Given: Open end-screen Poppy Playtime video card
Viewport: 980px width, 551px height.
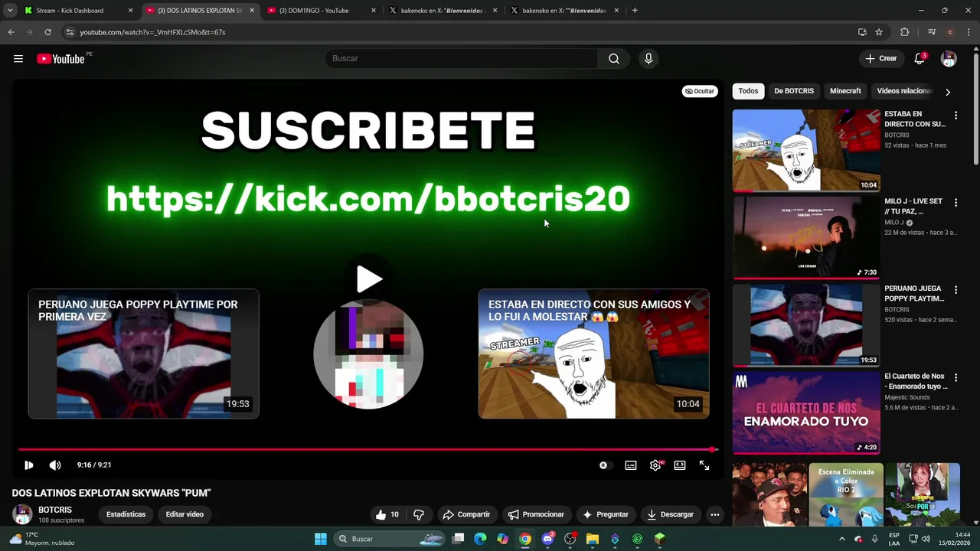Looking at the screenshot, I should point(144,354).
